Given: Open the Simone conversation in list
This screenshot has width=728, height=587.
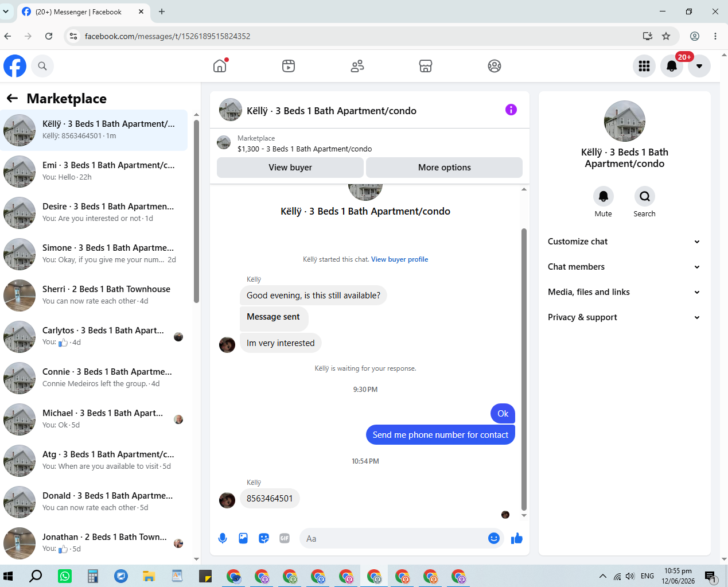Looking at the screenshot, I should pyautogui.click(x=94, y=254).
